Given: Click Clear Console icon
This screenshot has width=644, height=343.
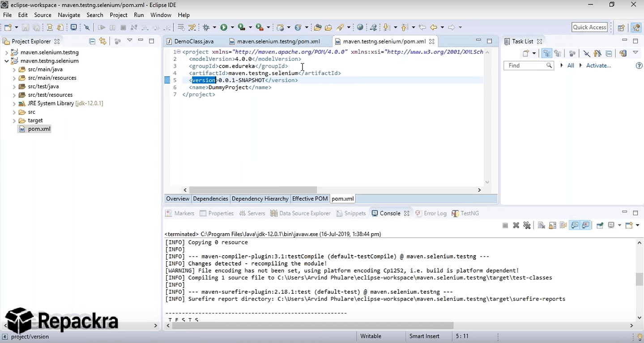Looking at the screenshot, I should (541, 225).
